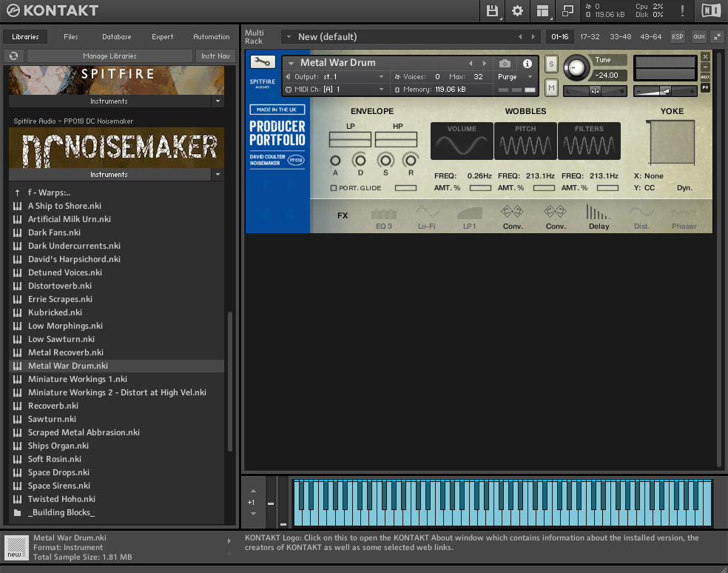728x573 pixels.
Task: Open the Spitfire library Instruments dropdown arrow
Action: (x=218, y=101)
